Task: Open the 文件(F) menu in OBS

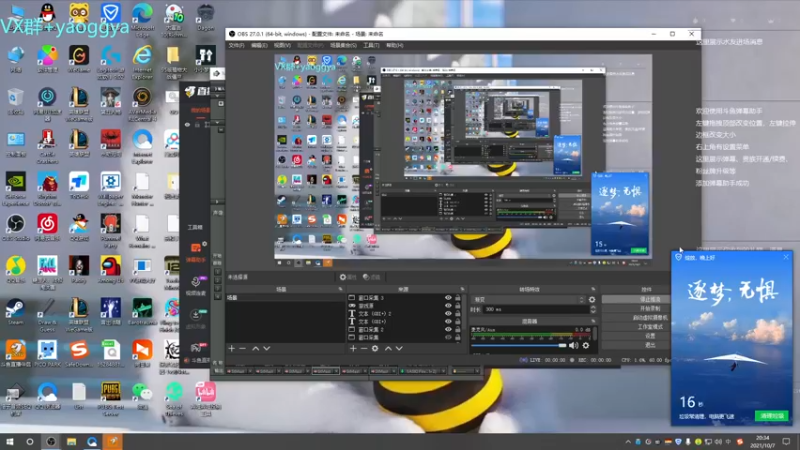Action: [x=236, y=45]
